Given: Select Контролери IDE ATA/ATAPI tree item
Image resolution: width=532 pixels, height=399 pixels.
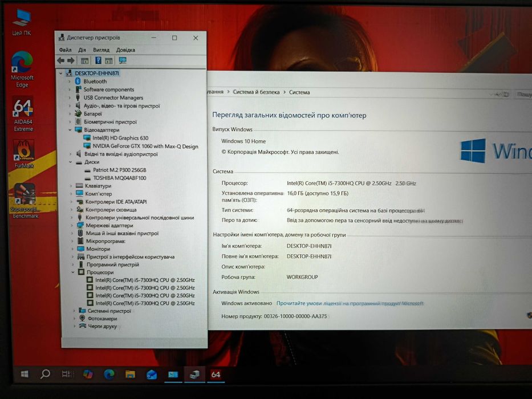Looking at the screenshot, I should point(116,202).
